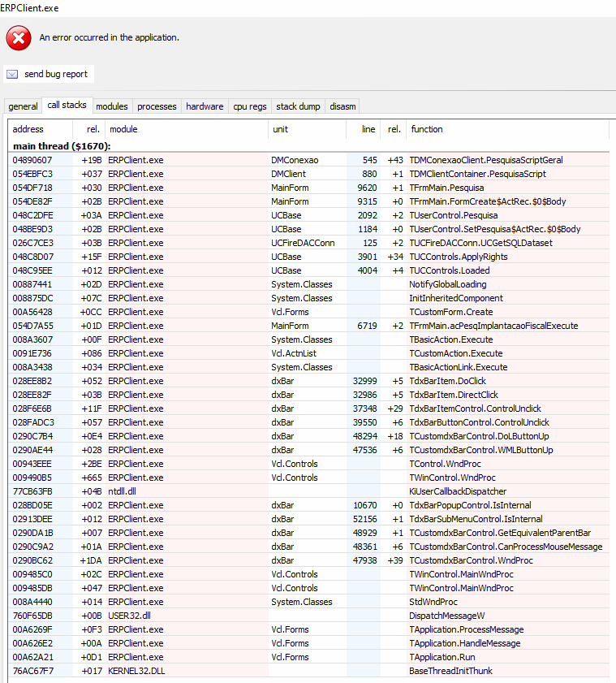Click the address column header
The width and height of the screenshot is (616, 683).
click(x=28, y=129)
